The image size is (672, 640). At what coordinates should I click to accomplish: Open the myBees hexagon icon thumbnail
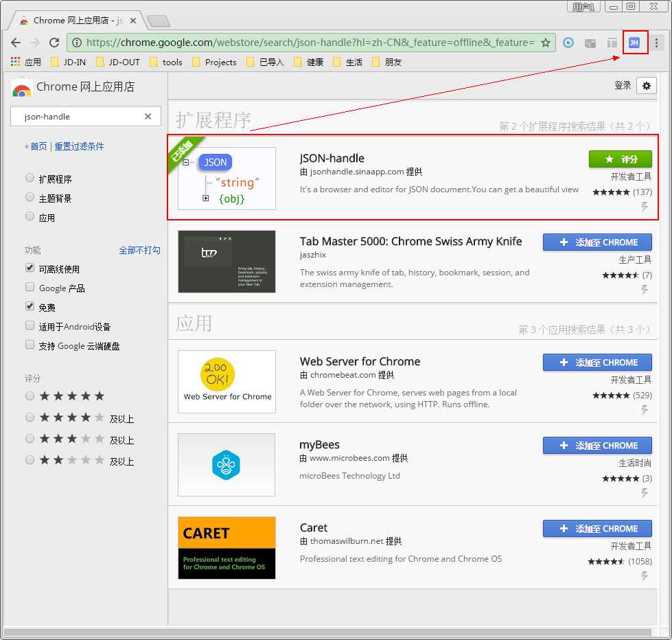[x=227, y=465]
